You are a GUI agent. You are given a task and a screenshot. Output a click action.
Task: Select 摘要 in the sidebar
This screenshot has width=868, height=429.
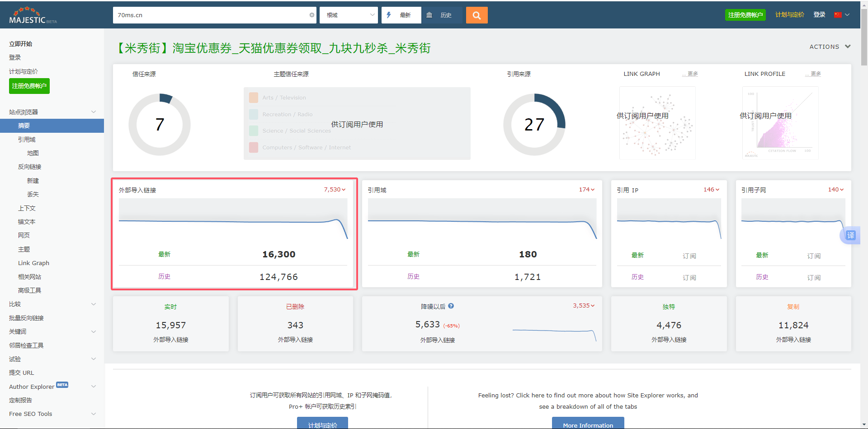[52, 126]
